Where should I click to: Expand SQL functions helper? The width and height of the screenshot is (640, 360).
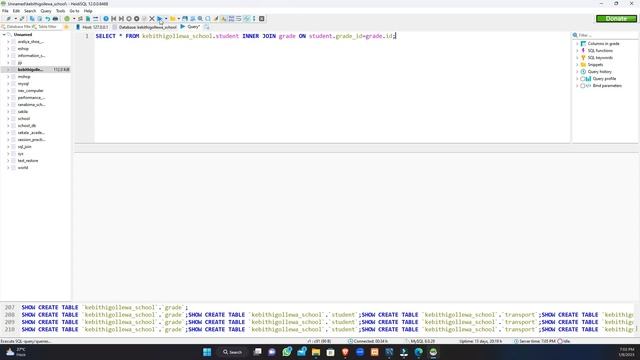577,51
